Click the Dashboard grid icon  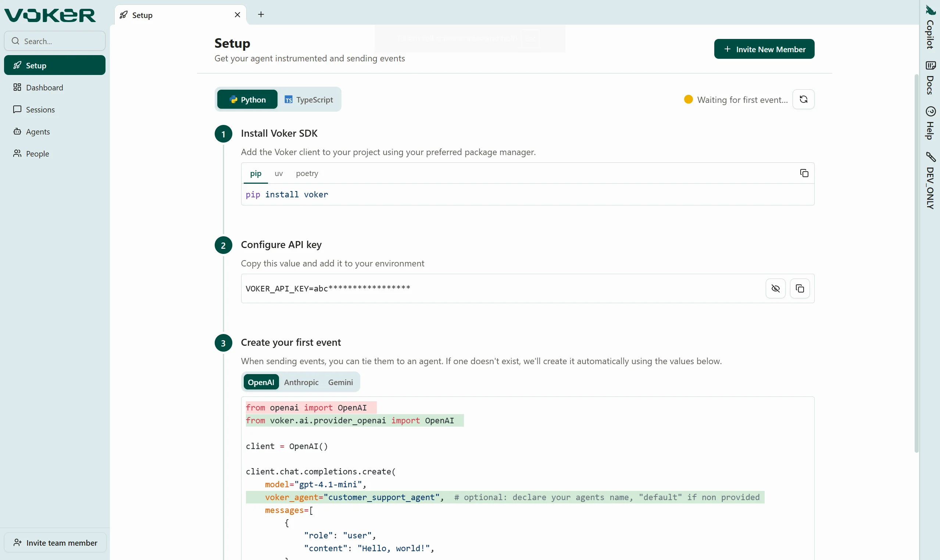click(17, 87)
